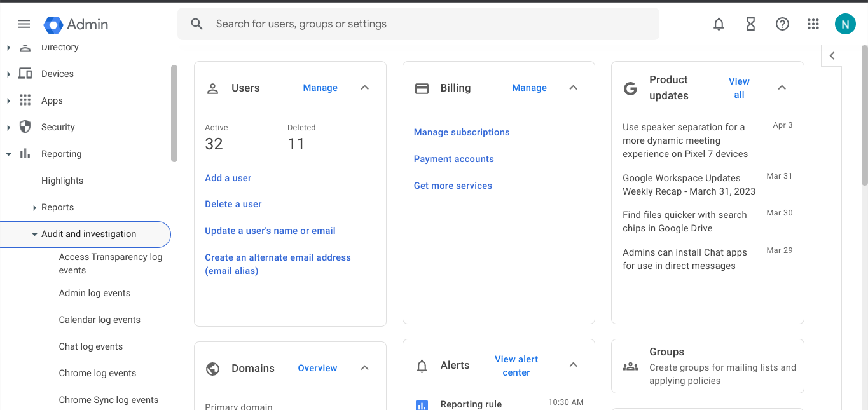Open Chat log events
Image resolution: width=868 pixels, height=410 pixels.
pyautogui.click(x=91, y=346)
